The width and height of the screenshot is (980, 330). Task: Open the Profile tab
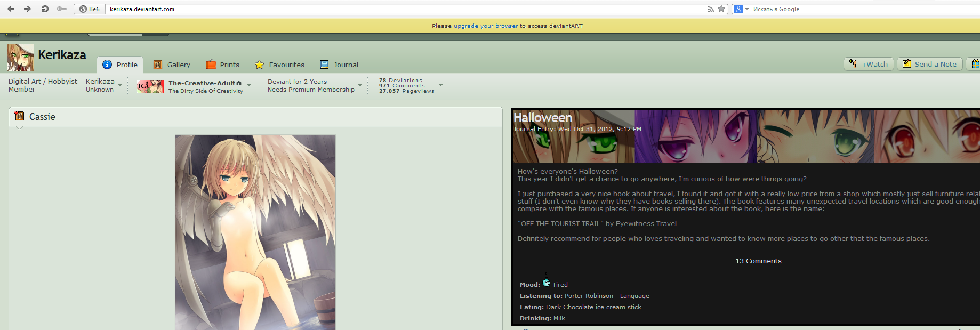[x=120, y=65]
